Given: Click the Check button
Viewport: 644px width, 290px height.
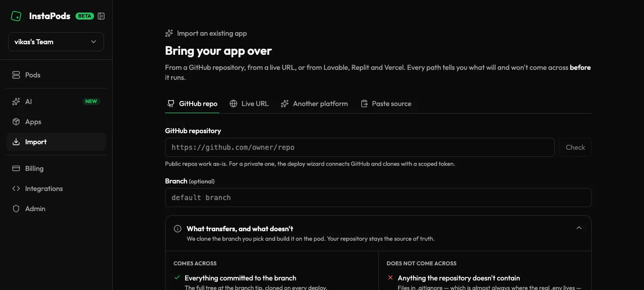Looking at the screenshot, I should click(575, 147).
